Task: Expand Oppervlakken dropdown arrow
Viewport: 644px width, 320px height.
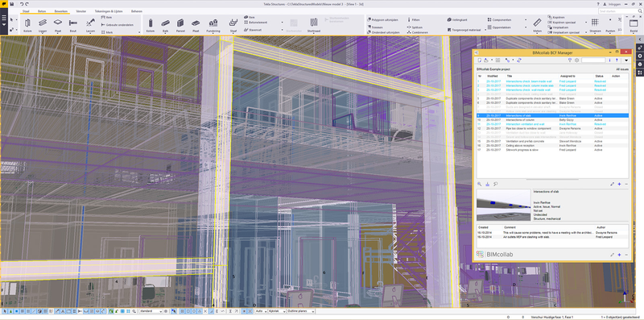Action: click(x=526, y=27)
